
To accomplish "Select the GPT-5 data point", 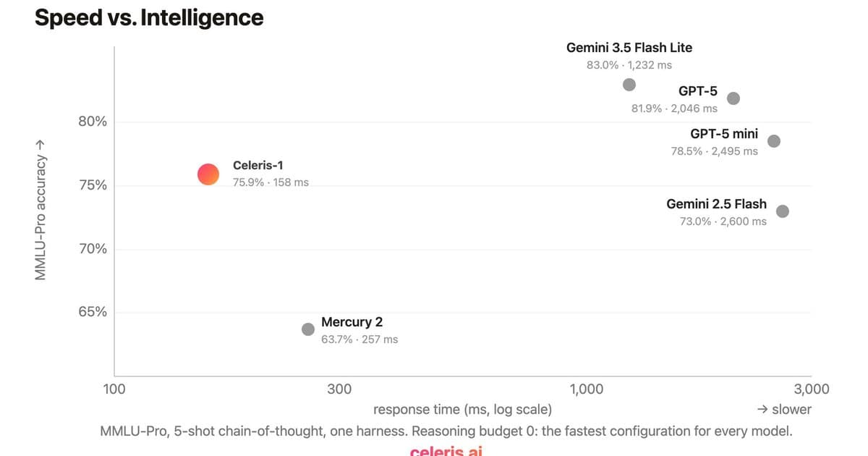I will pos(733,98).
